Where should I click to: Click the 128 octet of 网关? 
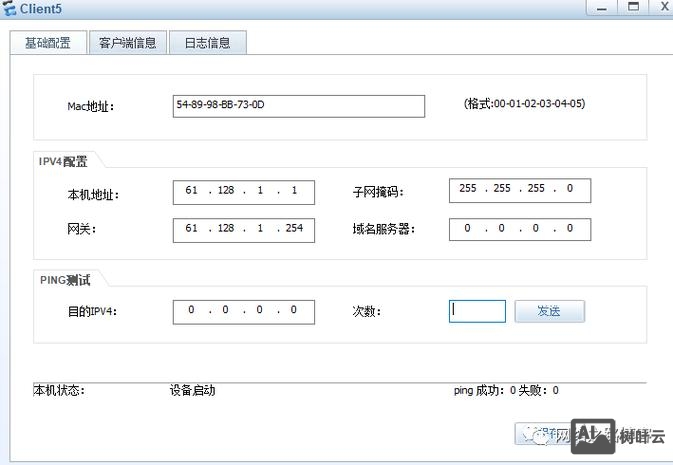click(x=225, y=229)
